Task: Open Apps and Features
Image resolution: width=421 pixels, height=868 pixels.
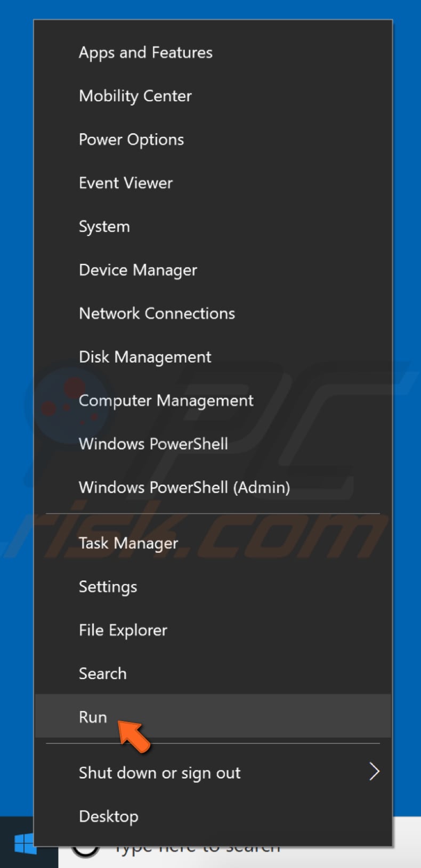Action: tap(145, 52)
